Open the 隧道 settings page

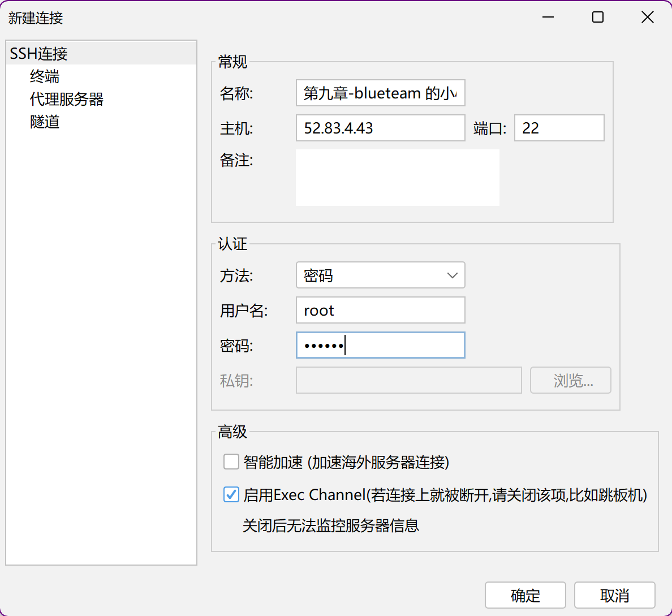(x=45, y=122)
